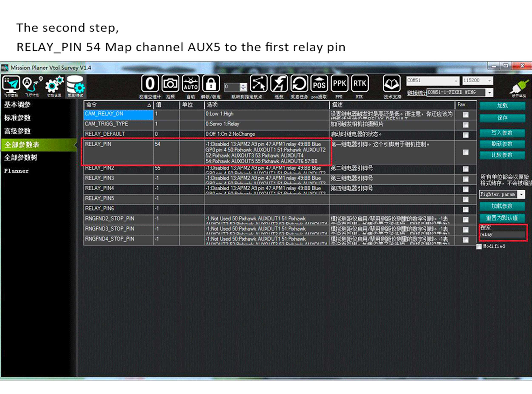Click the 刷新参数 refresh params button

502,144
